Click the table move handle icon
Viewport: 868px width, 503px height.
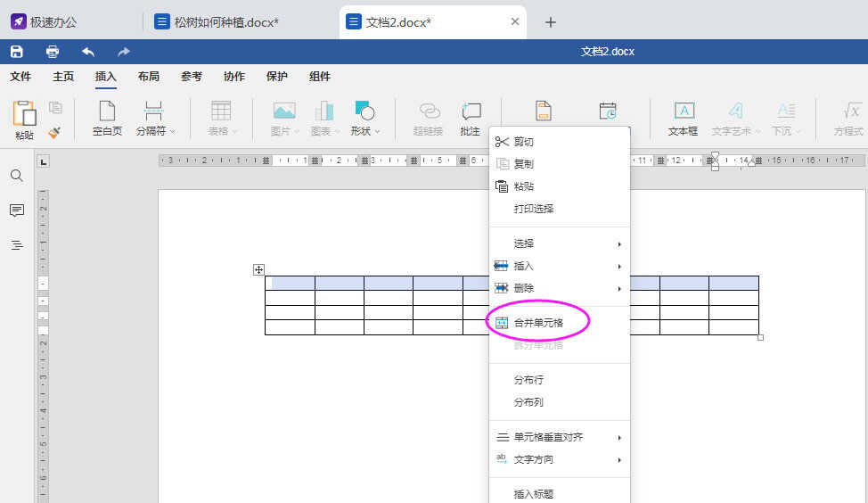click(258, 269)
